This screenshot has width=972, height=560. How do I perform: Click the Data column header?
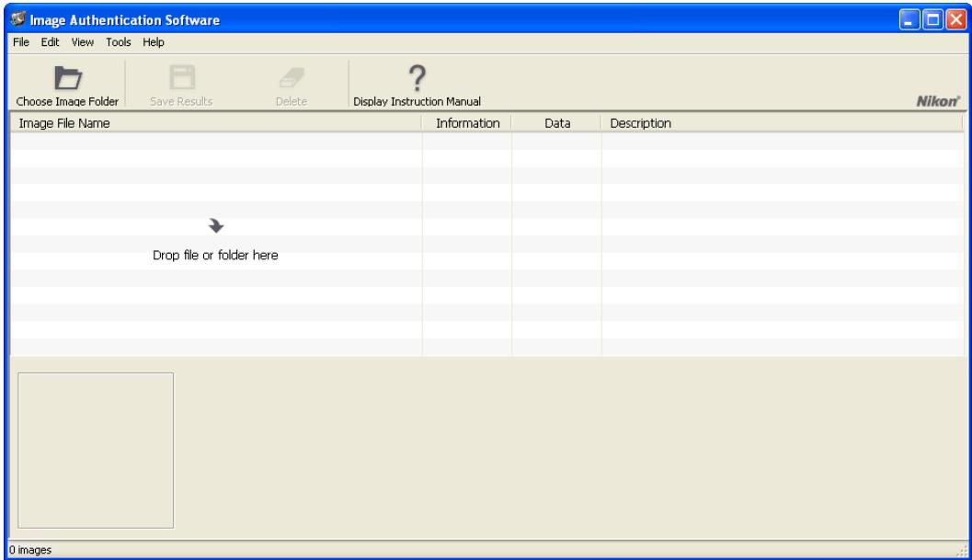556,123
